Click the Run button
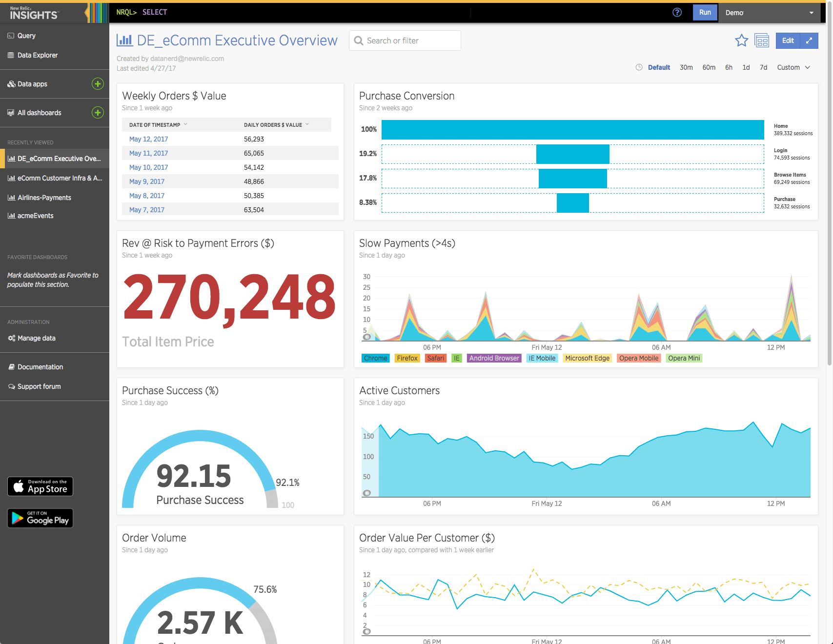Image resolution: width=833 pixels, height=644 pixels. [x=705, y=12]
